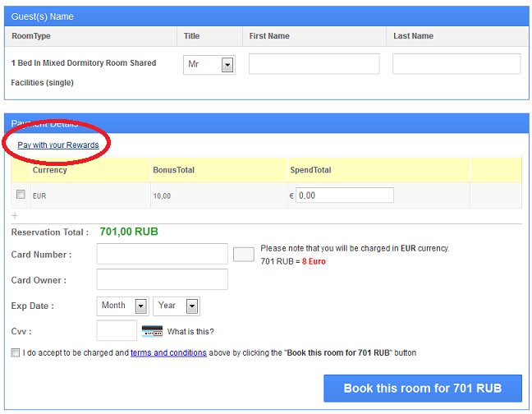The image size is (532, 414).
Task: Click the 10,00 bonus total value
Action: (162, 195)
